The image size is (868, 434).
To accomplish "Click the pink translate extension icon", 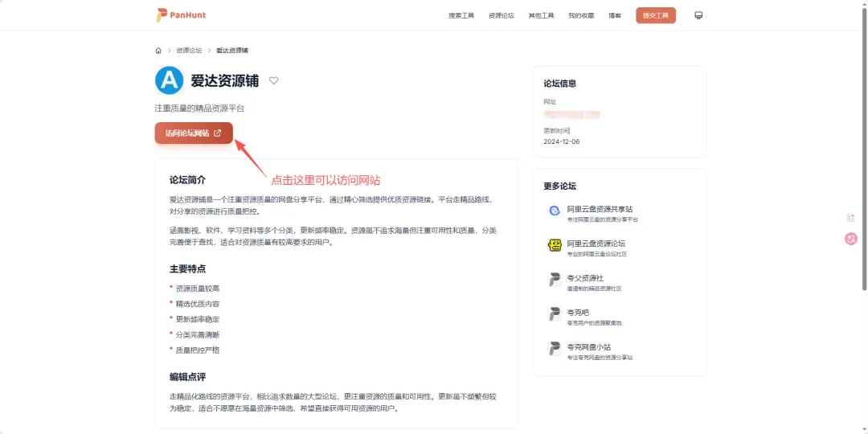I will pyautogui.click(x=851, y=240).
